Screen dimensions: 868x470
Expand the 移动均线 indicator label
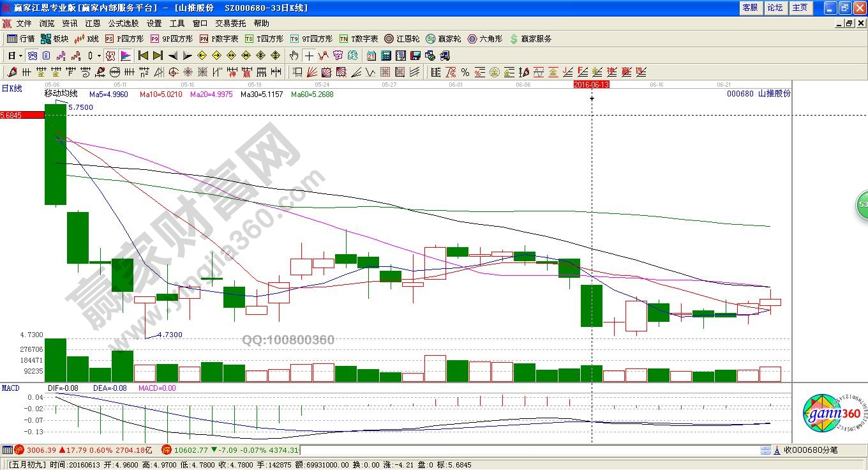(61, 94)
